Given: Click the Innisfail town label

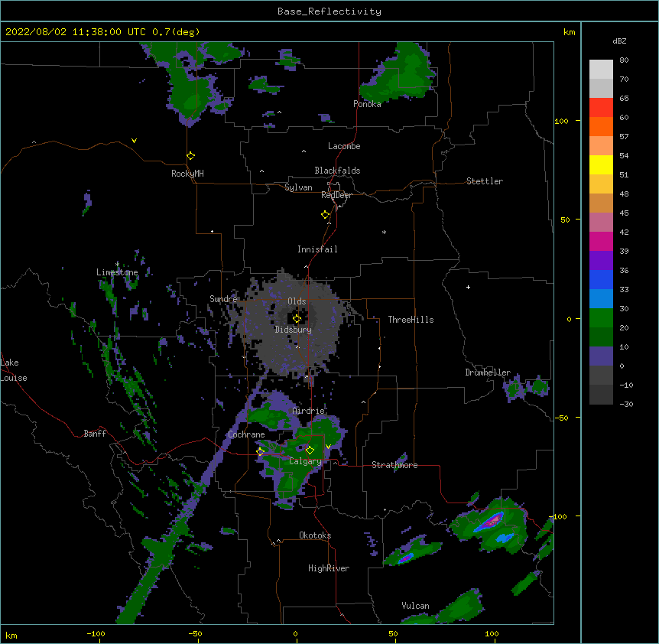Looking at the screenshot, I should coord(317,249).
